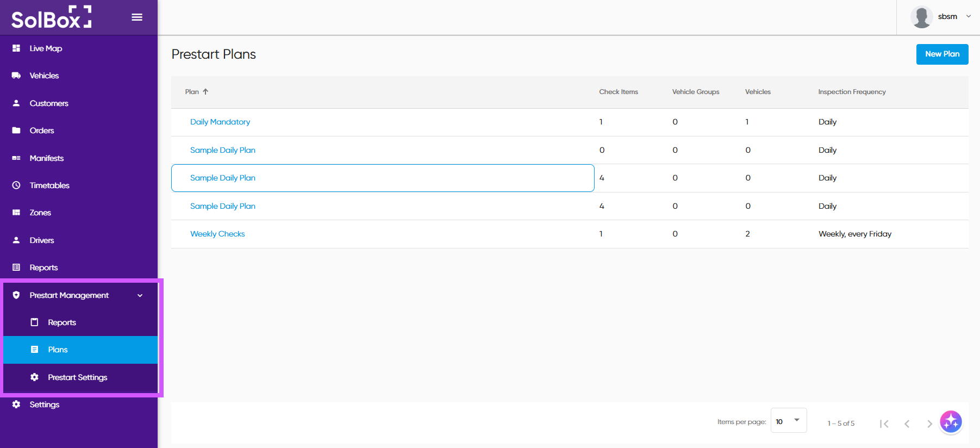980x448 pixels.
Task: Open Customers in the sidebar
Action: [49, 103]
